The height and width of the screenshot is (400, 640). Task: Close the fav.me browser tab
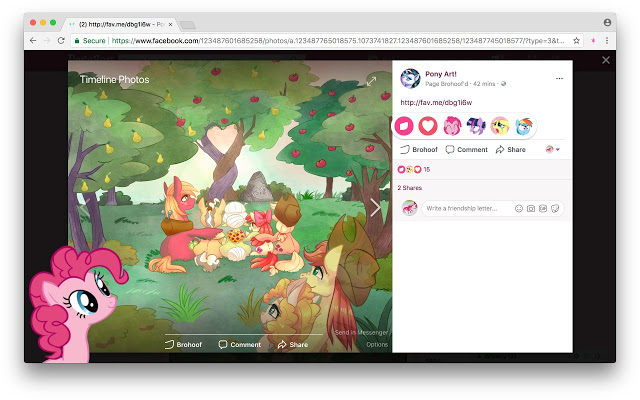click(x=170, y=24)
